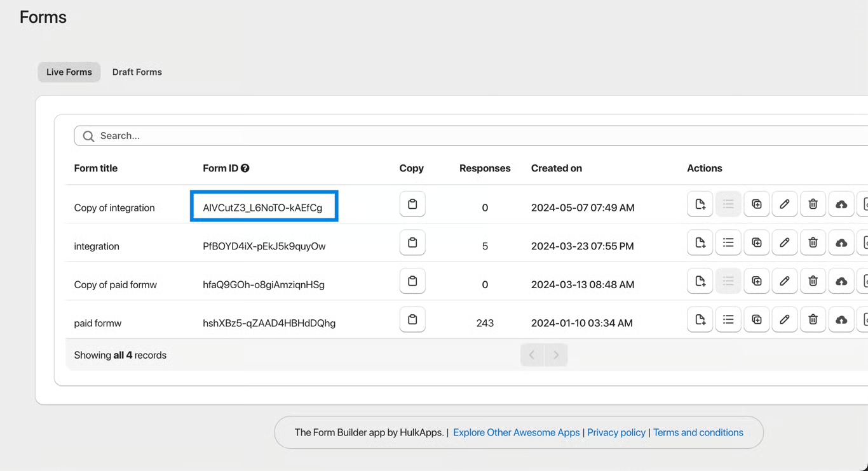Click the 'paid formw' title in last row

98,323
